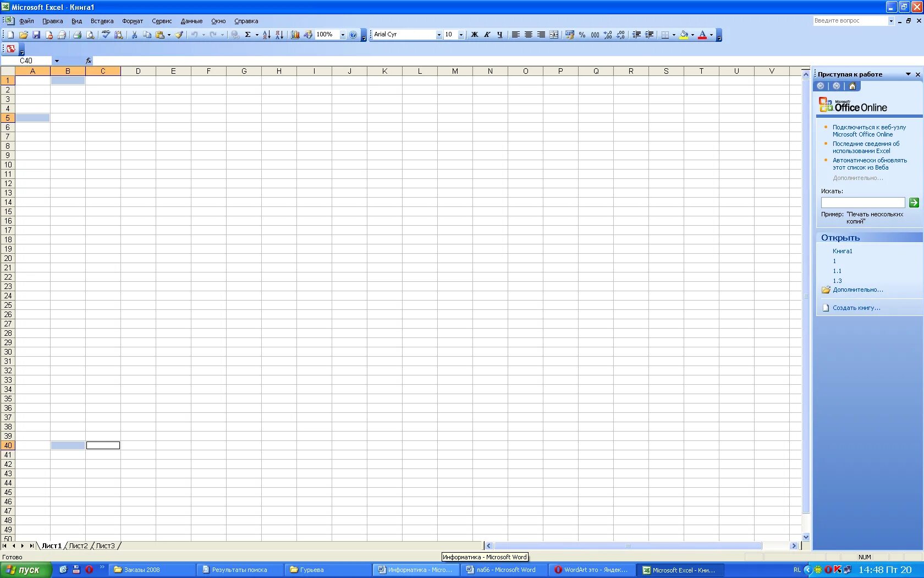924x578 pixels.
Task: Open the Вставка menu
Action: click(102, 21)
